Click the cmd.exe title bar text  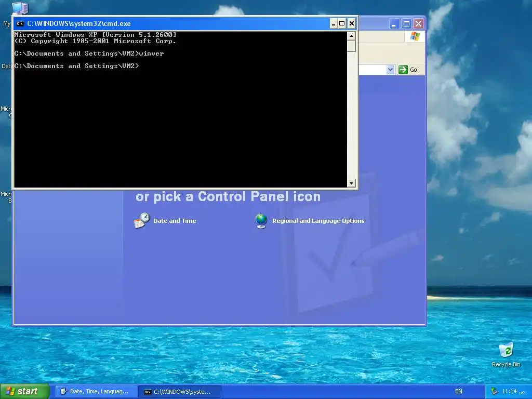79,24
